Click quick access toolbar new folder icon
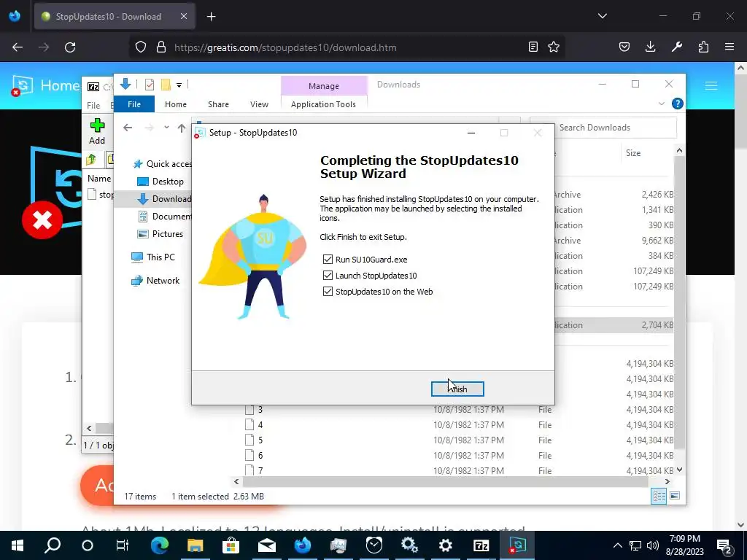 (166, 85)
